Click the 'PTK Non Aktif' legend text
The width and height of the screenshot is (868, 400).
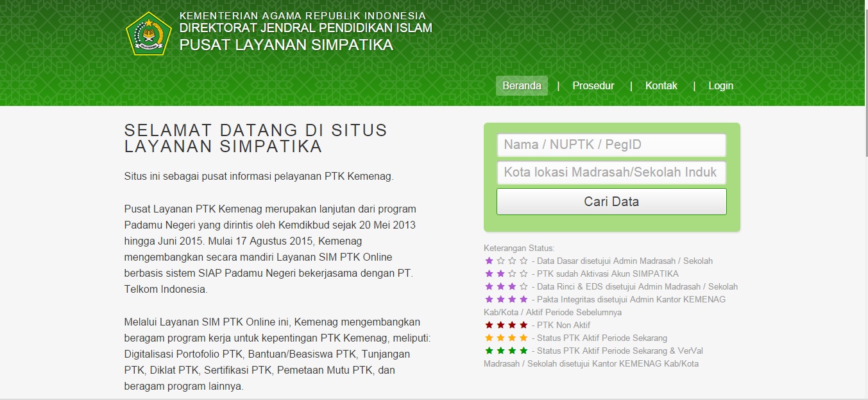click(563, 325)
